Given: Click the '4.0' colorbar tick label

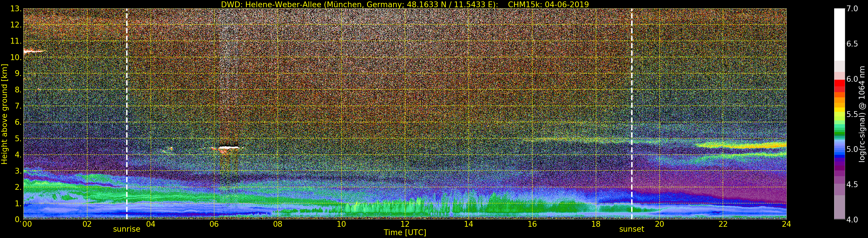Looking at the screenshot, I should [852, 220].
